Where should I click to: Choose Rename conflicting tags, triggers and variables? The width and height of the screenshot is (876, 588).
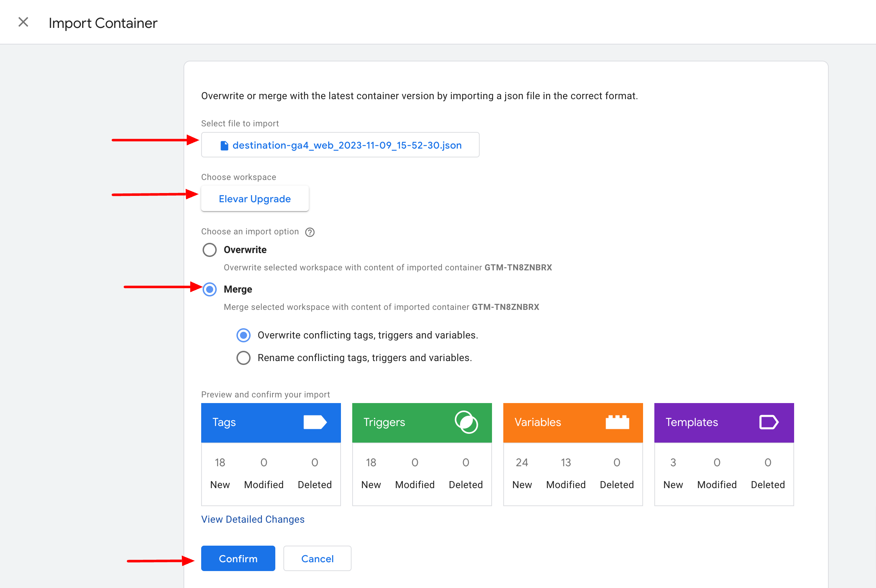click(244, 358)
